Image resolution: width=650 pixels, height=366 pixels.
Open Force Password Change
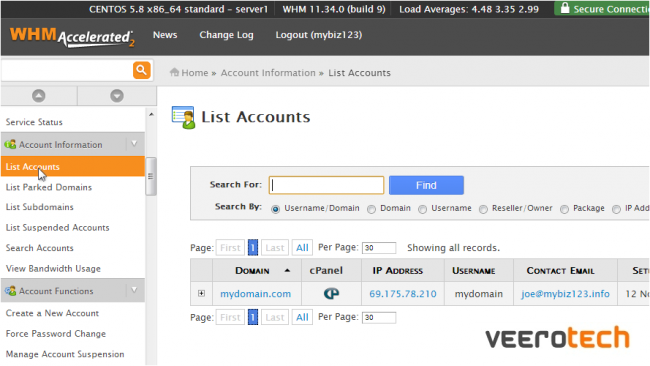[56, 334]
